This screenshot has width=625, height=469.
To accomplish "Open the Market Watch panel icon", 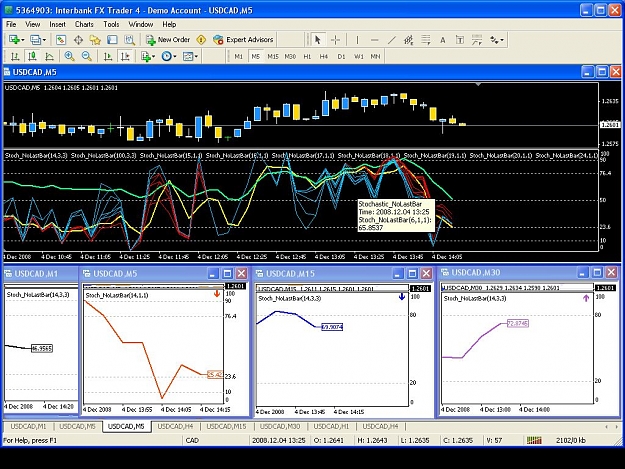I will (x=61, y=39).
